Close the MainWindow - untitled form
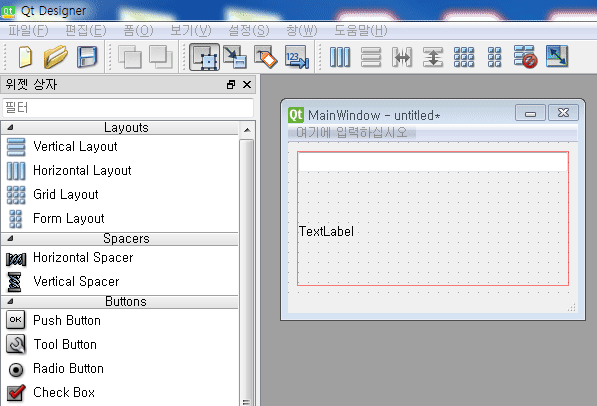 563,113
